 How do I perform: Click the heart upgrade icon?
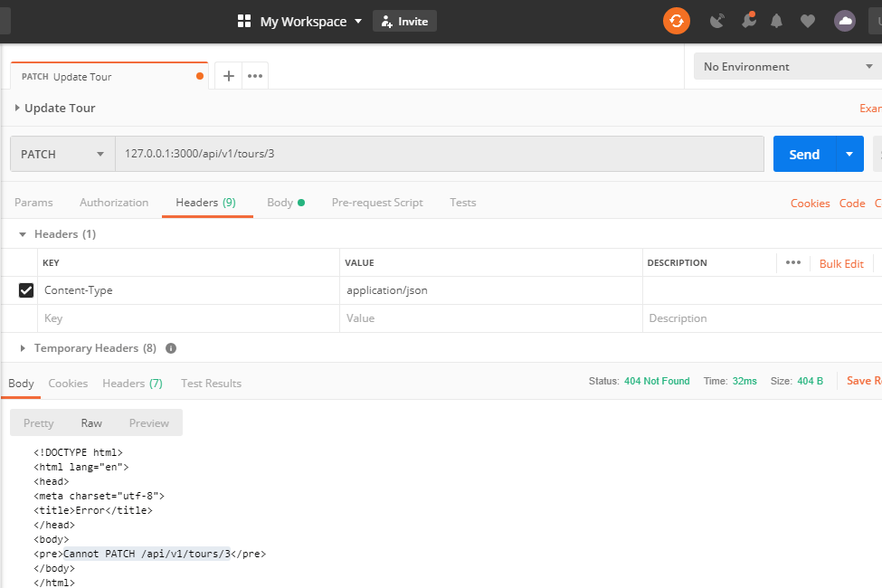[807, 20]
